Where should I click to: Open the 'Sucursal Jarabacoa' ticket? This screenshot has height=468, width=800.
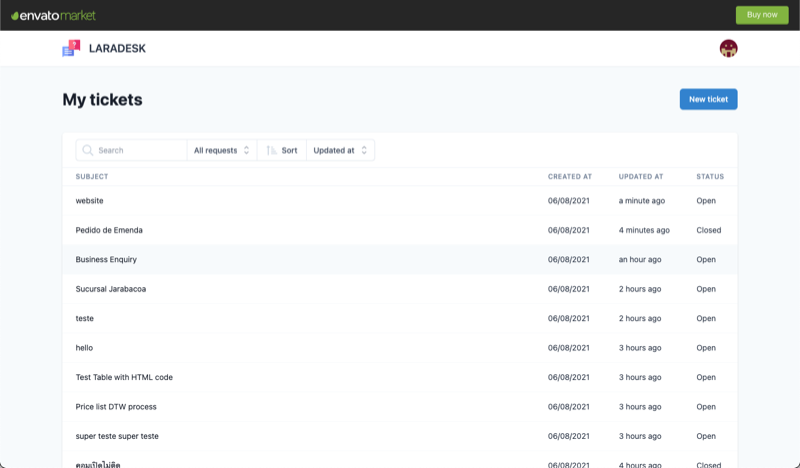pyautogui.click(x=110, y=289)
